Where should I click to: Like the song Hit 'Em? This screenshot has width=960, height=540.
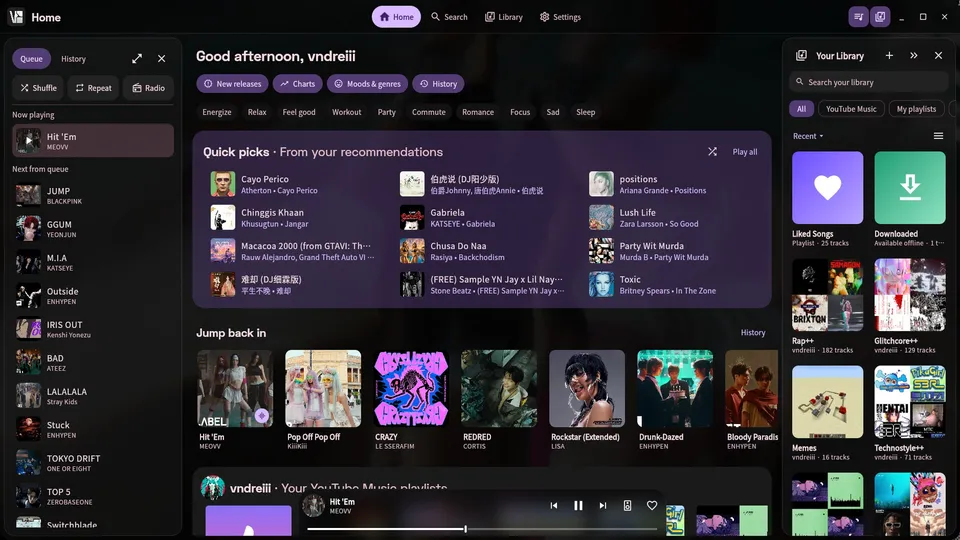tap(651, 506)
